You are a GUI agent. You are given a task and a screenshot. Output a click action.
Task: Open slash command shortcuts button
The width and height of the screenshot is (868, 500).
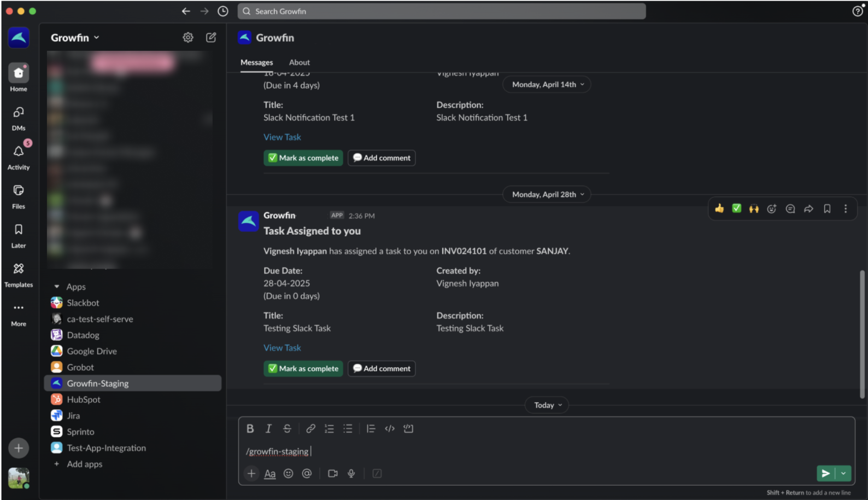click(x=377, y=473)
